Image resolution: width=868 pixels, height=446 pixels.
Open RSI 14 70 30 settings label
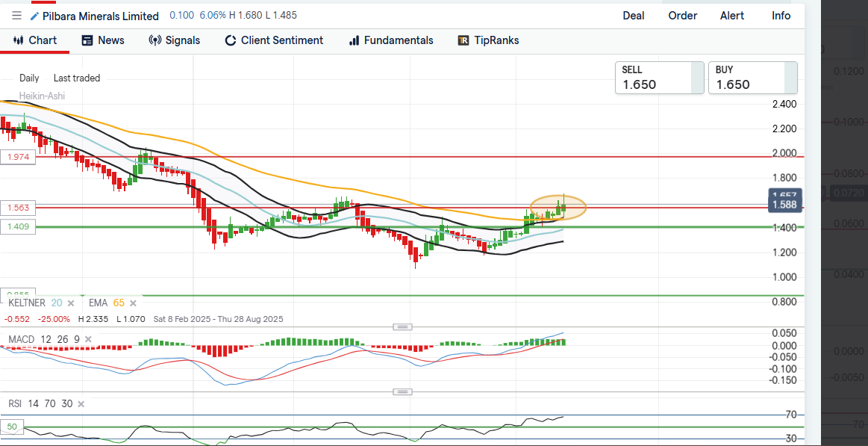click(40, 404)
